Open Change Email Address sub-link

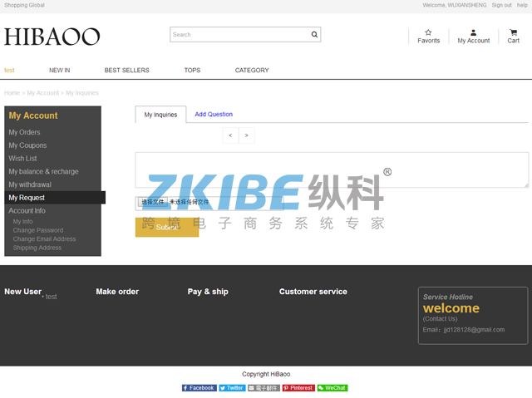click(x=44, y=239)
